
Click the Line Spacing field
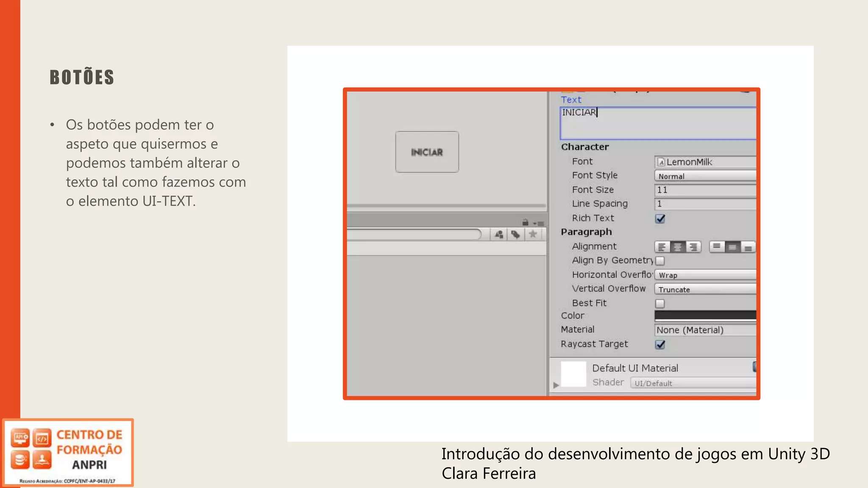705,204
